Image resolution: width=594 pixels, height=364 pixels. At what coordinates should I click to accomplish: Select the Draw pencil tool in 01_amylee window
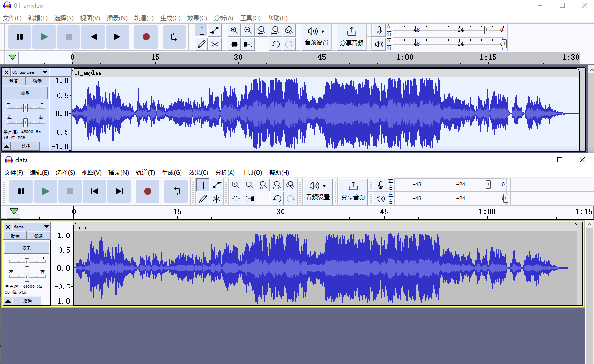coord(202,44)
